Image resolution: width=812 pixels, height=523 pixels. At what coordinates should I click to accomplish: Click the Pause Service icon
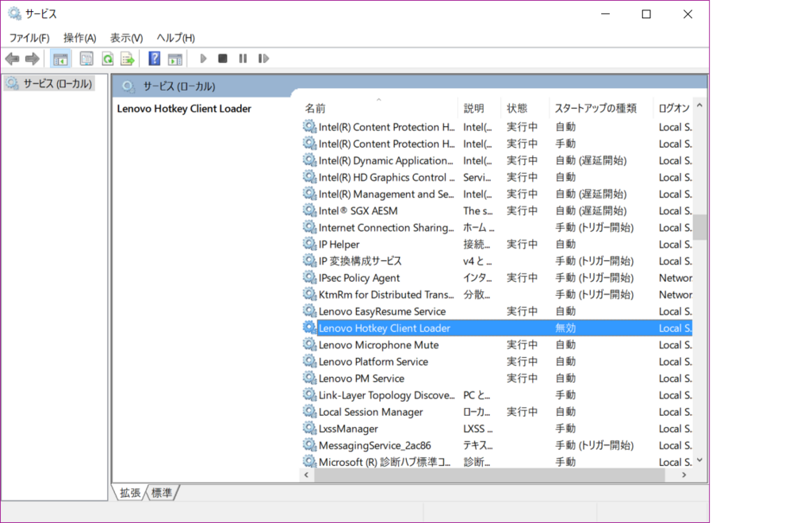click(243, 59)
